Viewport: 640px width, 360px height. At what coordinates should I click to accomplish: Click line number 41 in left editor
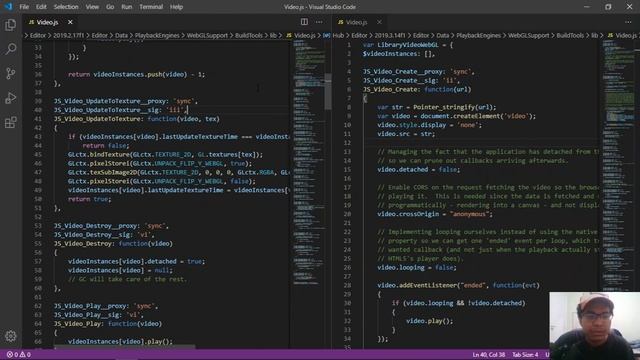[38, 119]
